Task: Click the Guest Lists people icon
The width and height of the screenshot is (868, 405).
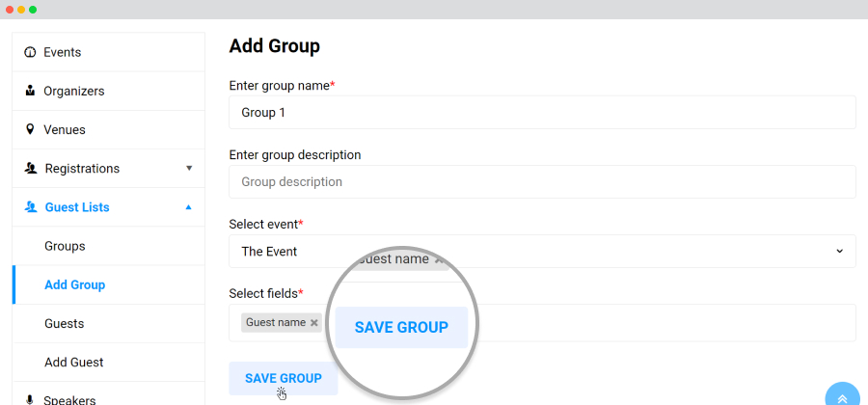Action: pyautogui.click(x=31, y=207)
